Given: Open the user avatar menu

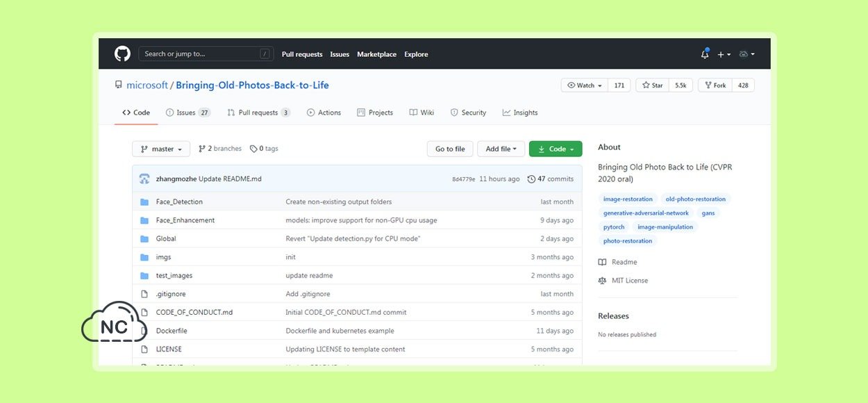Looking at the screenshot, I should (747, 54).
